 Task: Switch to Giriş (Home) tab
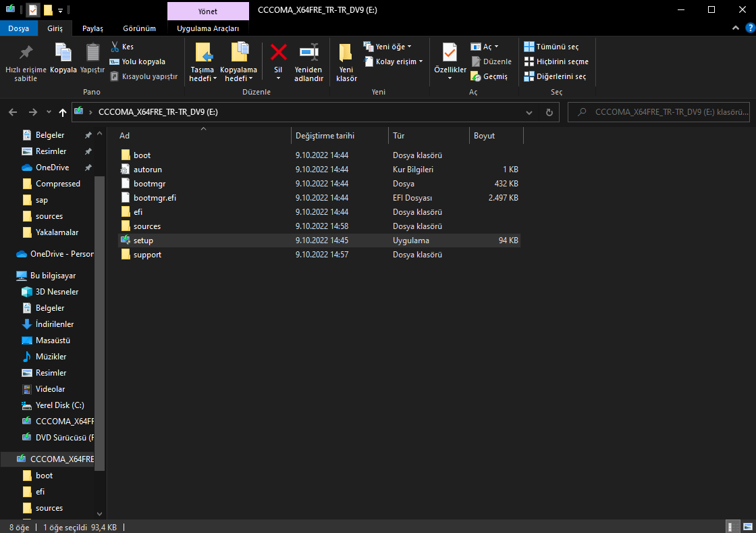(55, 28)
